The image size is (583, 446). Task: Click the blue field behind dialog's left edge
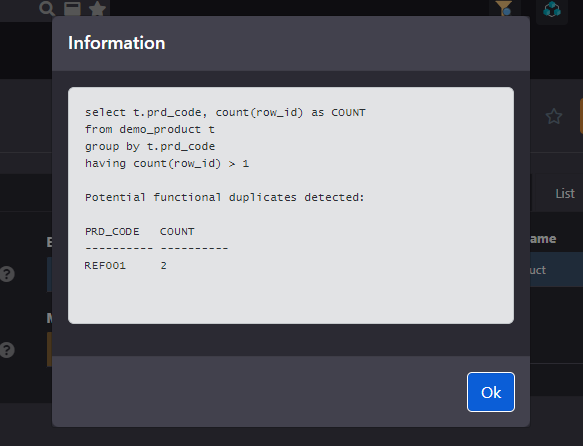click(49, 274)
